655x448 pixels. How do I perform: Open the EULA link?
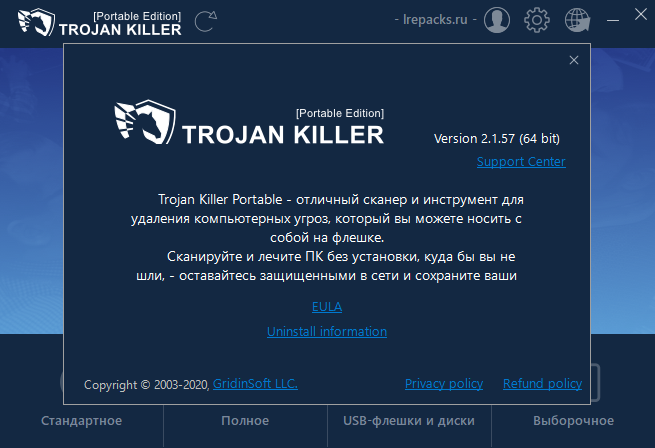327,307
